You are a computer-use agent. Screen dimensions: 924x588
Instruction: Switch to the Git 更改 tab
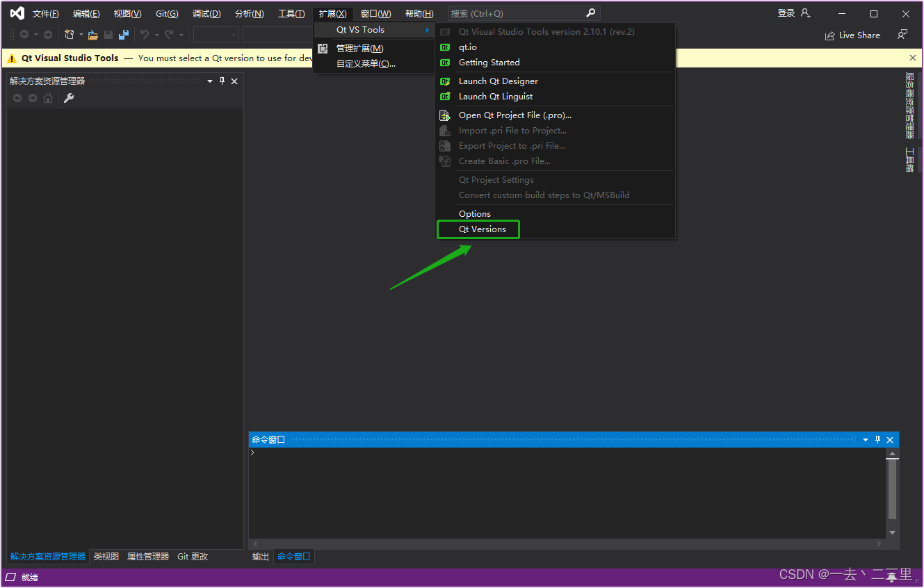(193, 557)
